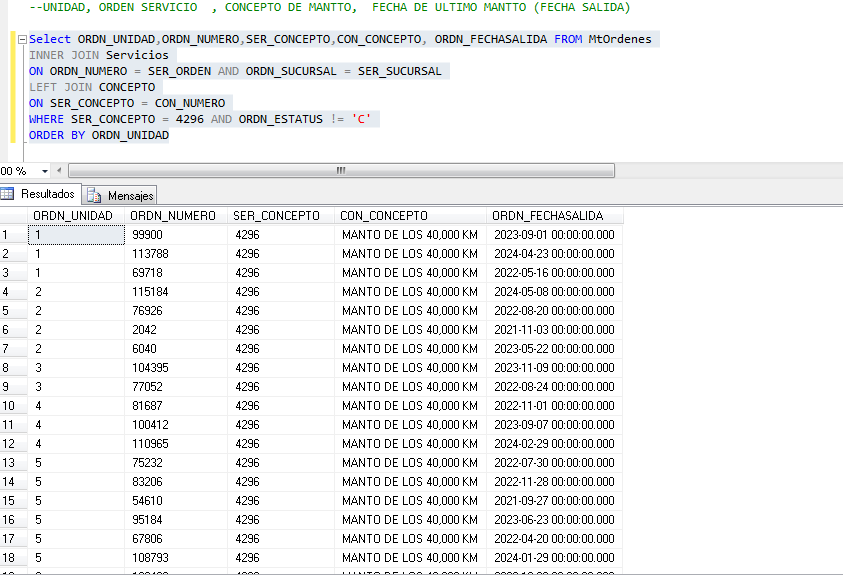Image resolution: width=843 pixels, height=575 pixels.
Task: Click order number cell 104395
Action: pos(176,368)
